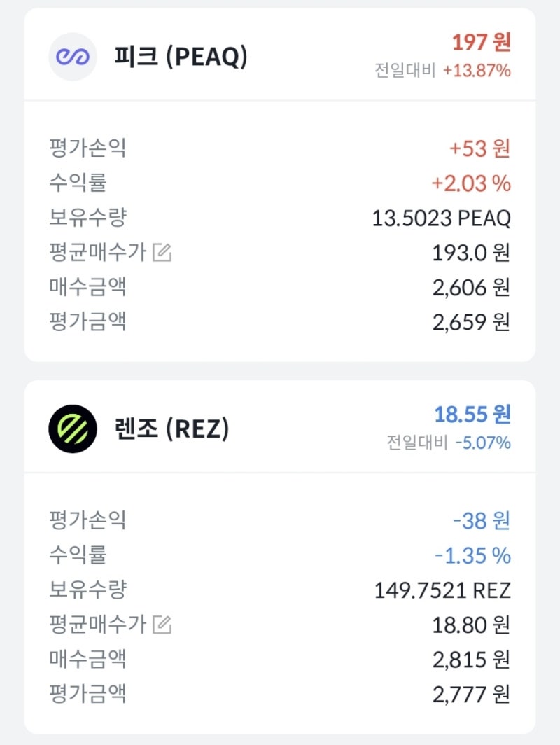Click REZ loss value -38 원
560x745 pixels.
pos(482,520)
